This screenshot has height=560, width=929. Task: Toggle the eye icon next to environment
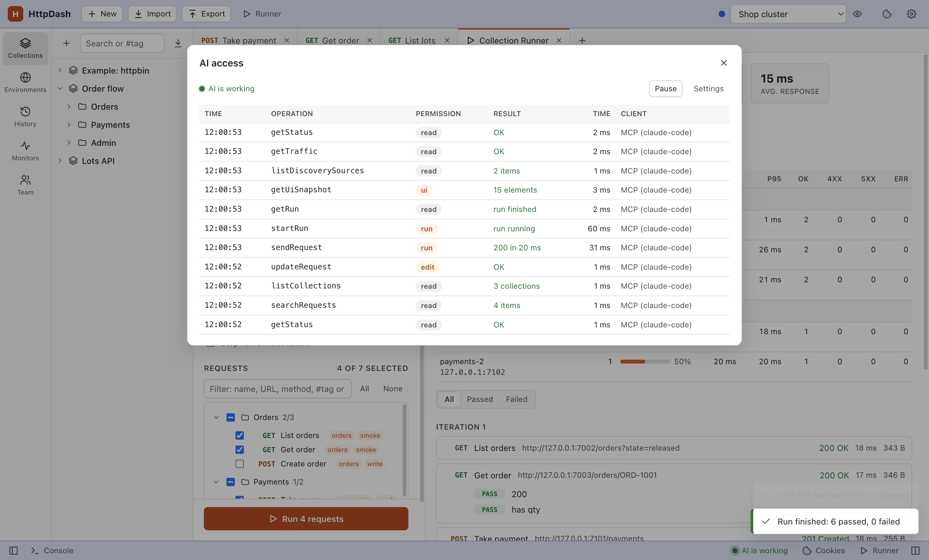(857, 14)
